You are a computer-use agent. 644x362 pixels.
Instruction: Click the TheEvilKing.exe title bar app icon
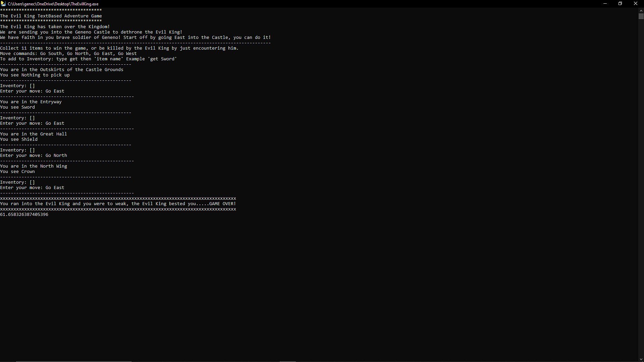click(3, 4)
